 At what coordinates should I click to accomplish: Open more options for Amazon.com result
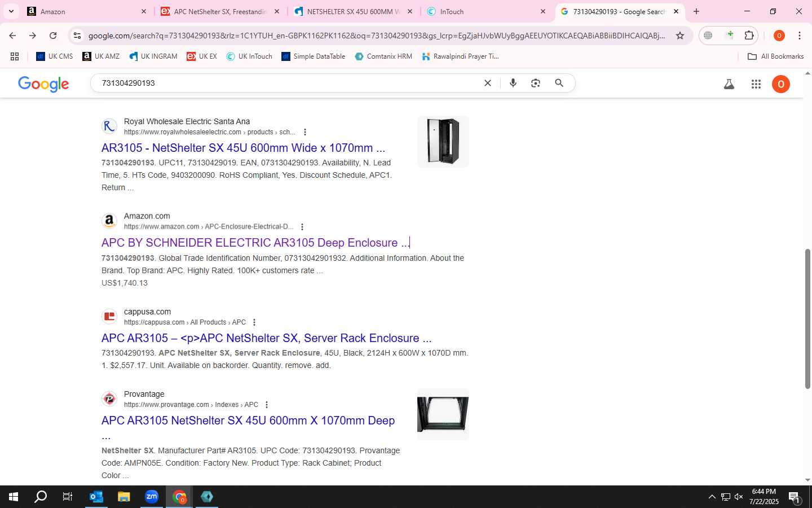pyautogui.click(x=302, y=227)
